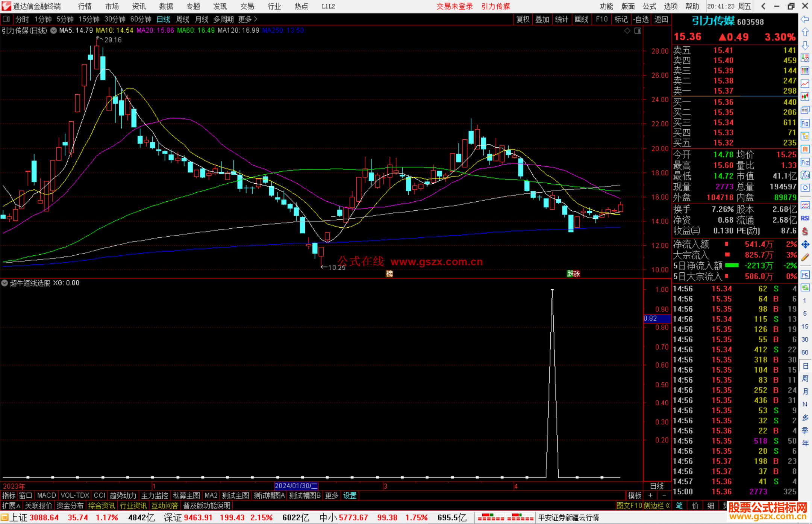The image size is (812, 524).
Task: Click the 复权 button
Action: (523, 19)
